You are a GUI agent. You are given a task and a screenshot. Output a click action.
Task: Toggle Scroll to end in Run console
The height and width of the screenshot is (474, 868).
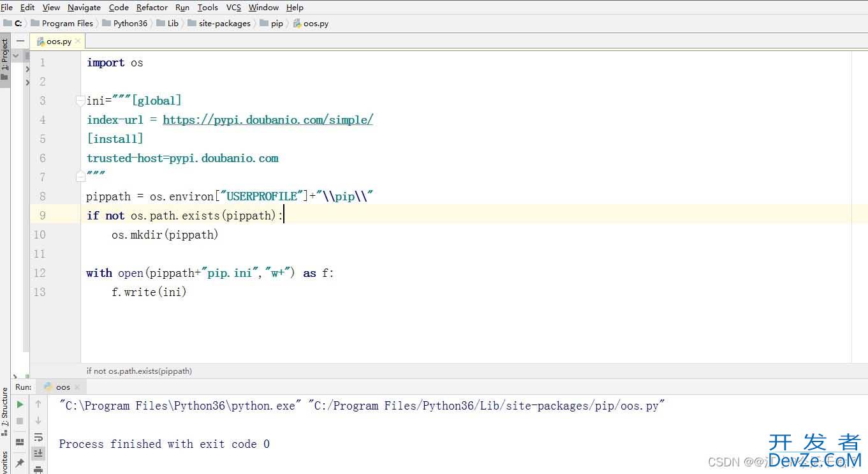[38, 454]
